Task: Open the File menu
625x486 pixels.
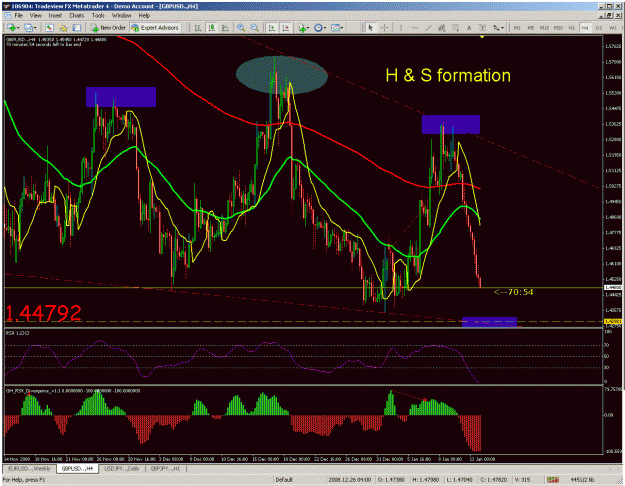Action: [x=18, y=16]
